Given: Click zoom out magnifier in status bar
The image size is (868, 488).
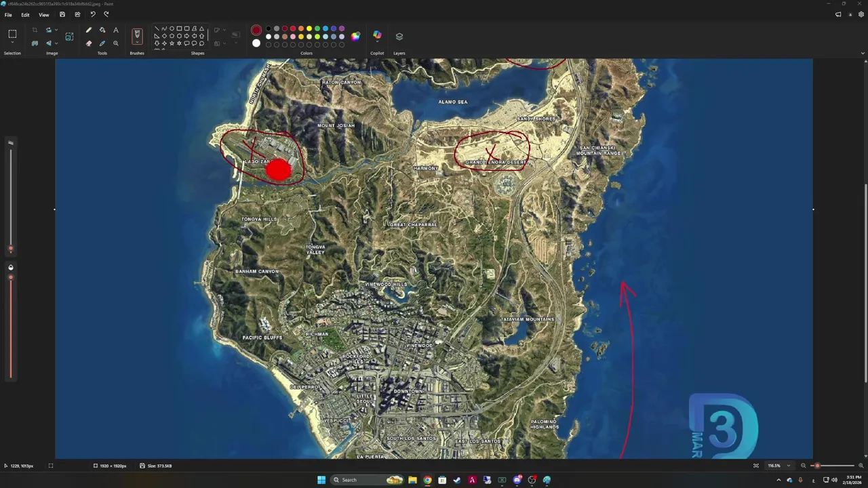Looking at the screenshot, I should click(x=804, y=466).
